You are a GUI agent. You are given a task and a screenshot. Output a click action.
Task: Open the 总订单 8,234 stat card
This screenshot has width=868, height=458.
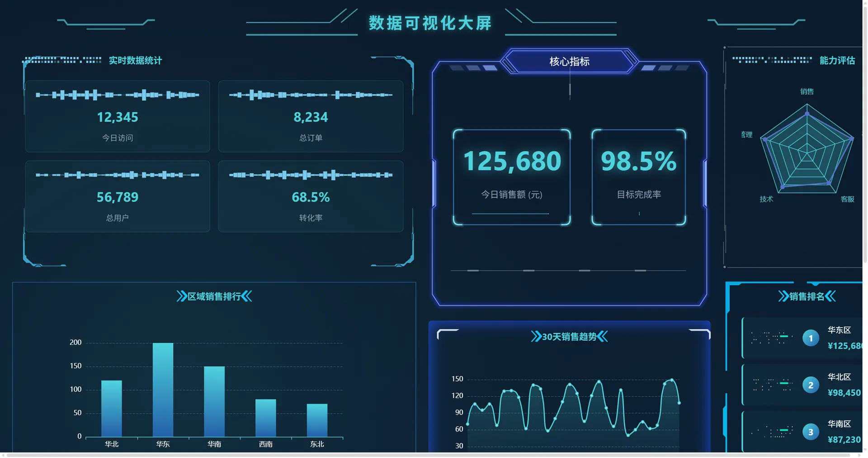pos(311,116)
